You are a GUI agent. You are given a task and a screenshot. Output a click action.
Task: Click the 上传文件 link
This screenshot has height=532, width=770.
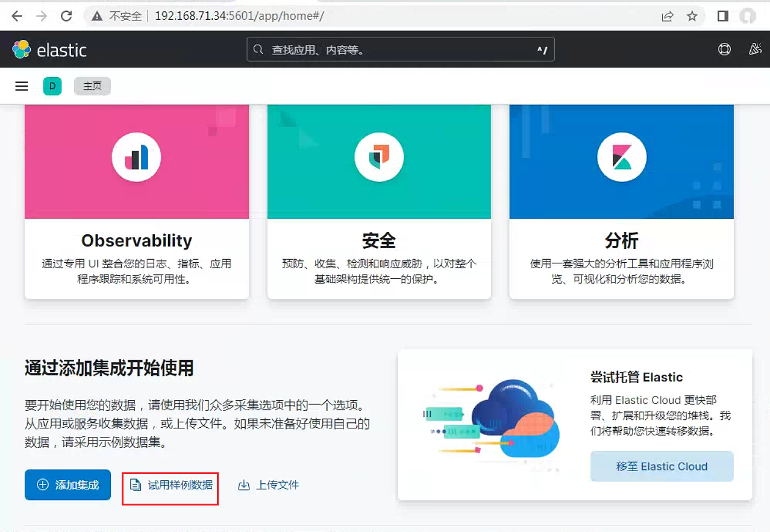point(269,484)
